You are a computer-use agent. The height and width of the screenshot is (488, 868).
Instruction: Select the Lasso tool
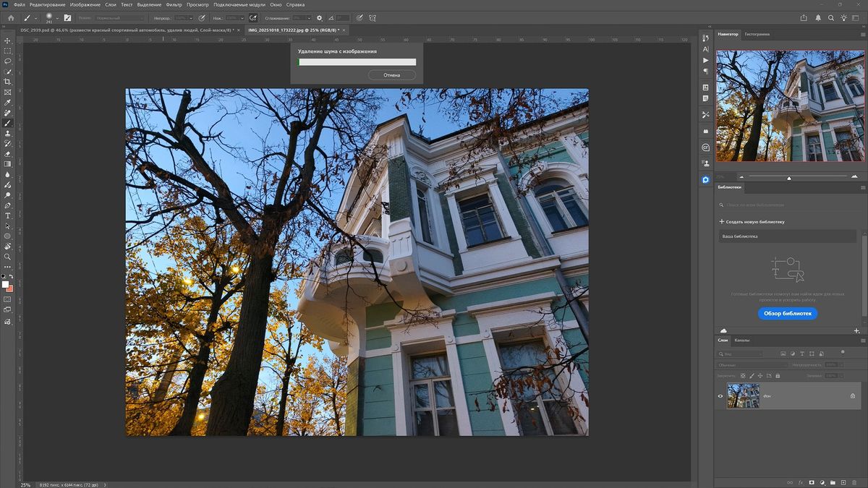tap(8, 61)
